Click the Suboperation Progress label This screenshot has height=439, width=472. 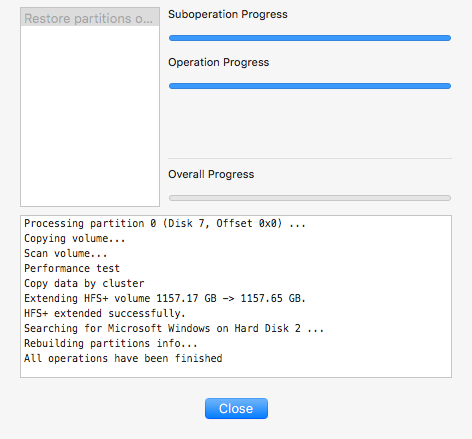click(228, 14)
